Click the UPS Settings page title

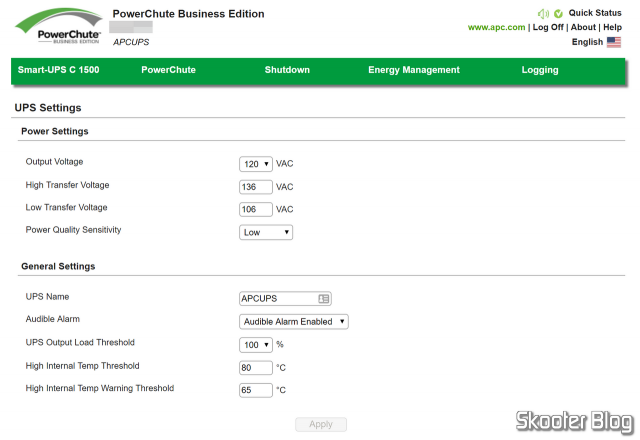(48, 108)
